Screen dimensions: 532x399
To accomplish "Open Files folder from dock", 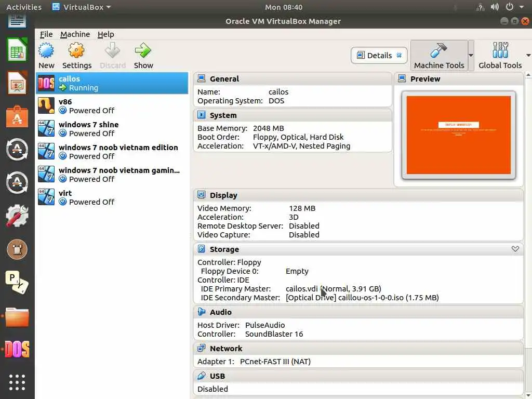I will pyautogui.click(x=17, y=317).
